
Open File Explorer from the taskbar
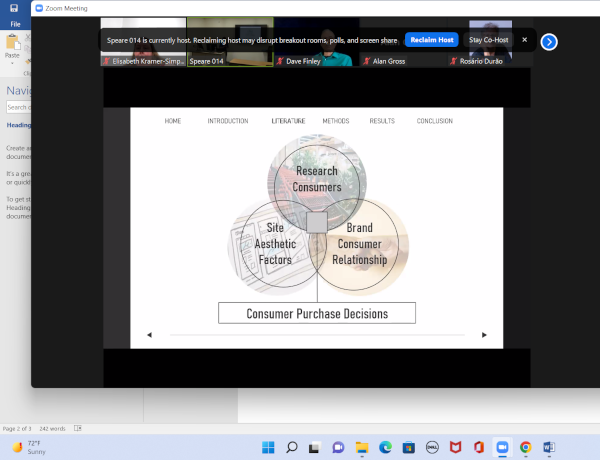(362, 447)
